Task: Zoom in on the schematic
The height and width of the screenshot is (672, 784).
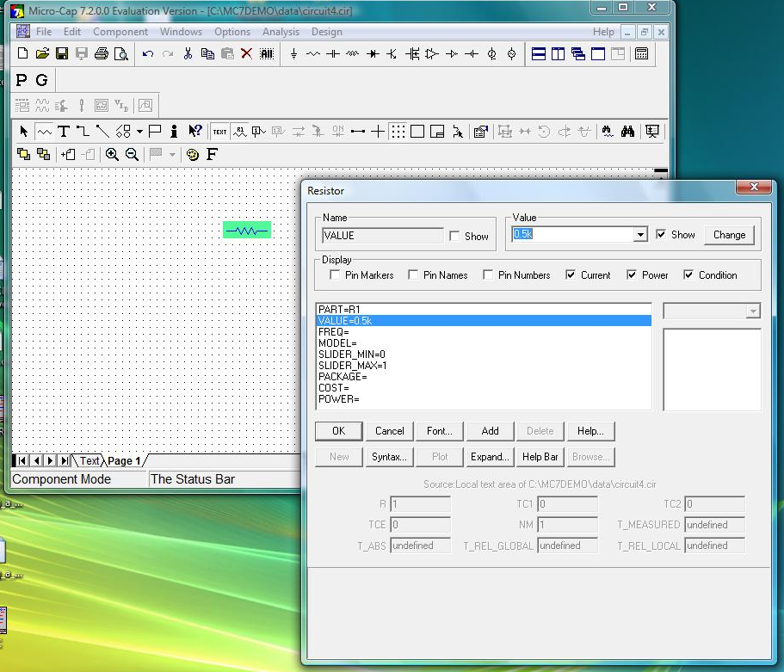Action: 112,155
